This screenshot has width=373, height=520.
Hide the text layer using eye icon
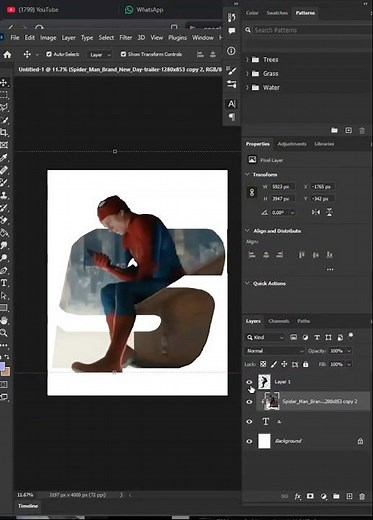249,422
